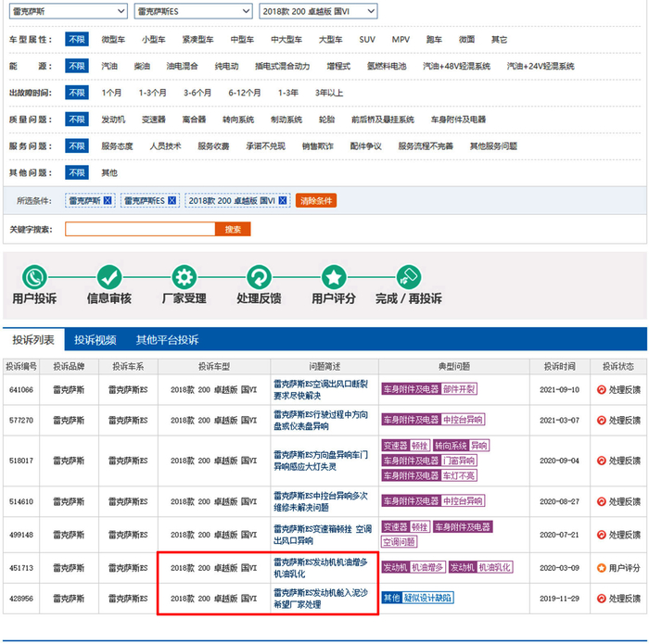Click the 厂家受理 gear icon
The height and width of the screenshot is (644, 649).
185,276
